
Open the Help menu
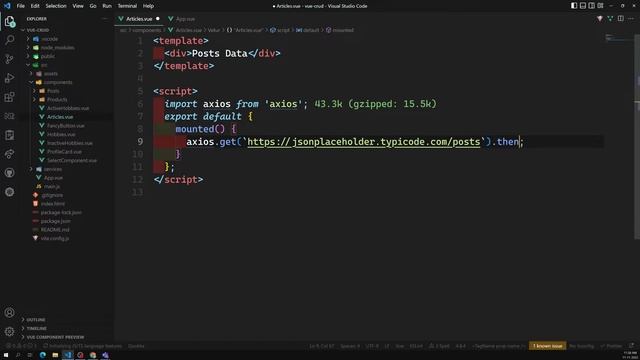coord(148,6)
